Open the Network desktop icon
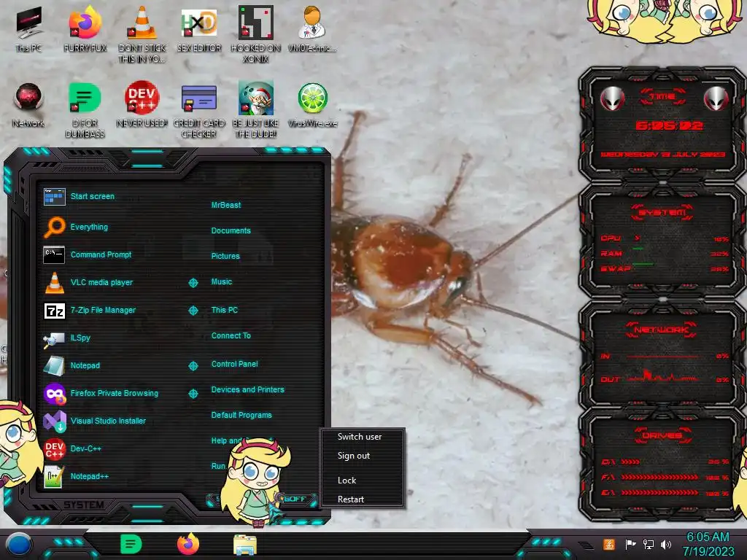Screen dimensions: 747x560 (28, 105)
